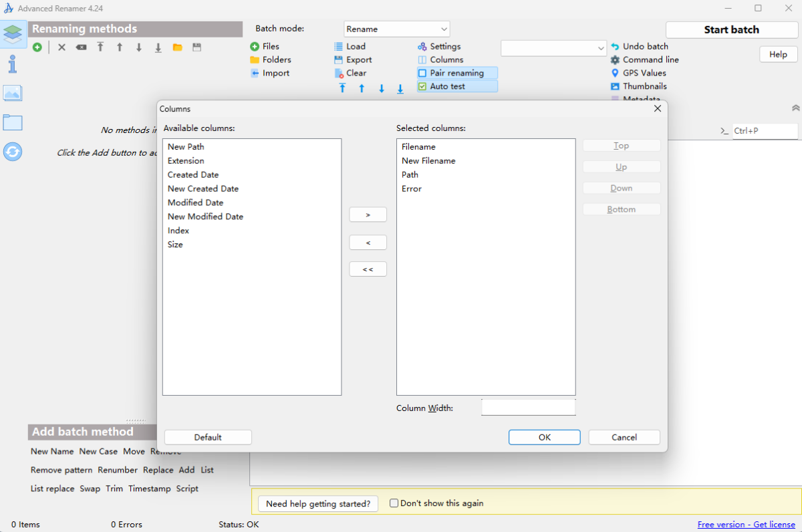The image size is (802, 532).
Task: Save methods with the gray floppy disk icon
Action: point(196,47)
